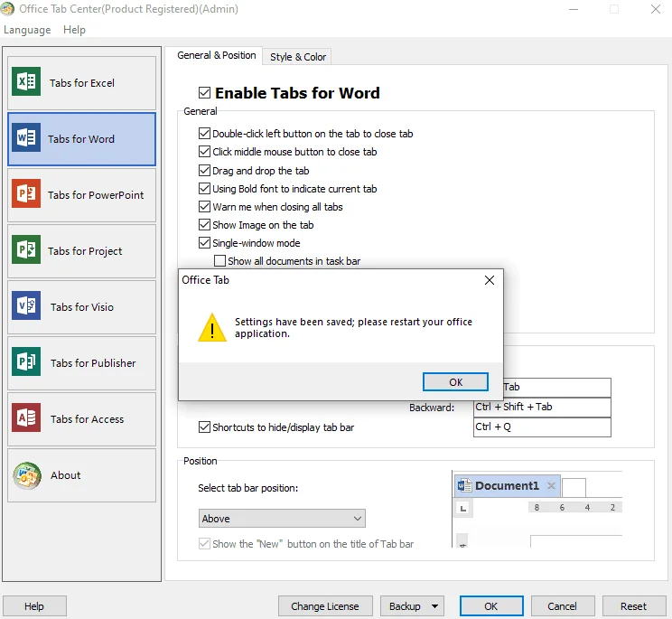The width and height of the screenshot is (672, 619).
Task: Click the Word document icon on Document1 tab preview
Action: [464, 485]
